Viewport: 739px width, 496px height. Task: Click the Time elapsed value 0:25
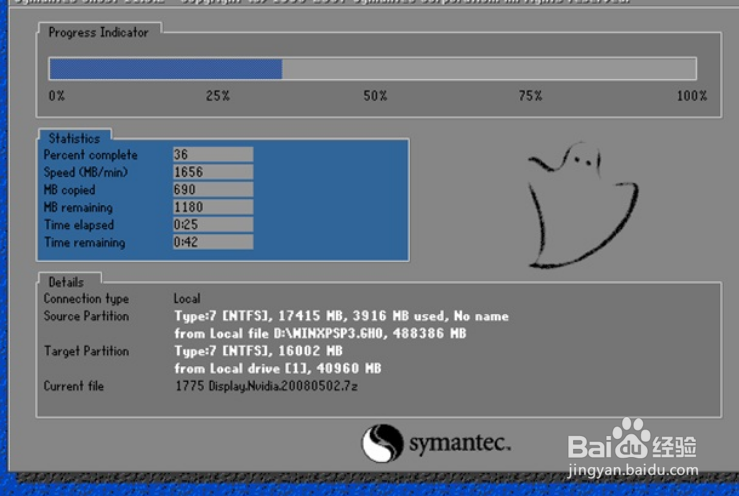point(213,224)
